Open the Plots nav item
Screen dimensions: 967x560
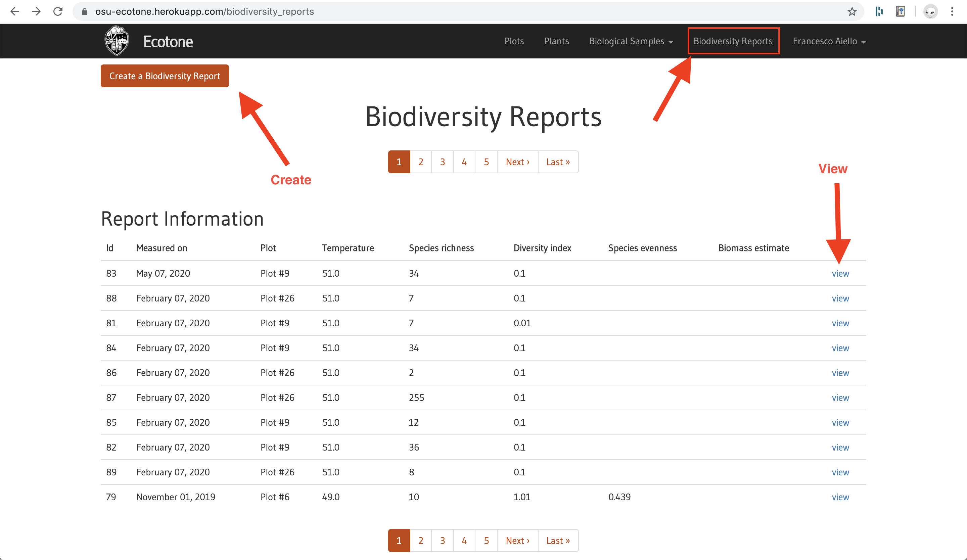coord(514,41)
